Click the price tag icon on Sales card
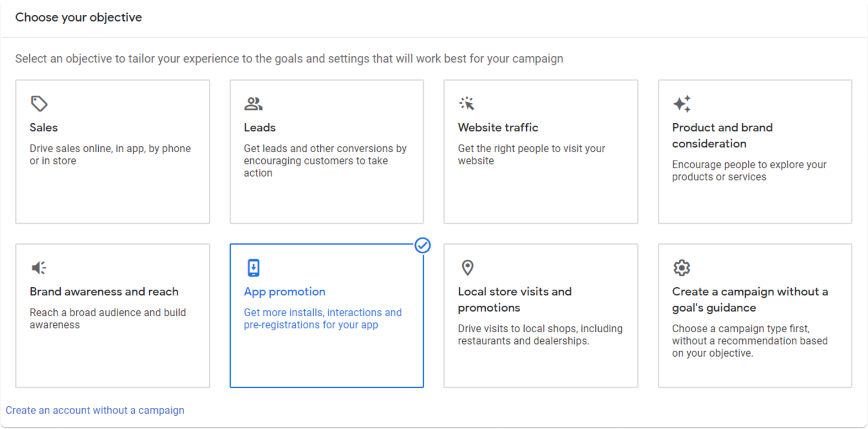Screen dimensions: 868x429 point(39,103)
